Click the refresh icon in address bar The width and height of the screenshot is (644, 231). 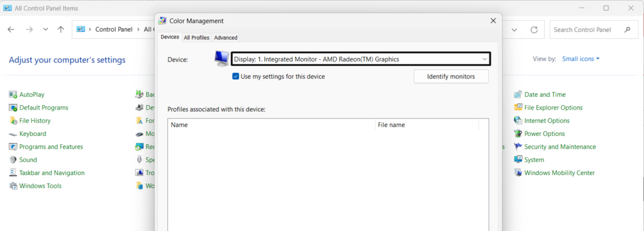click(534, 30)
